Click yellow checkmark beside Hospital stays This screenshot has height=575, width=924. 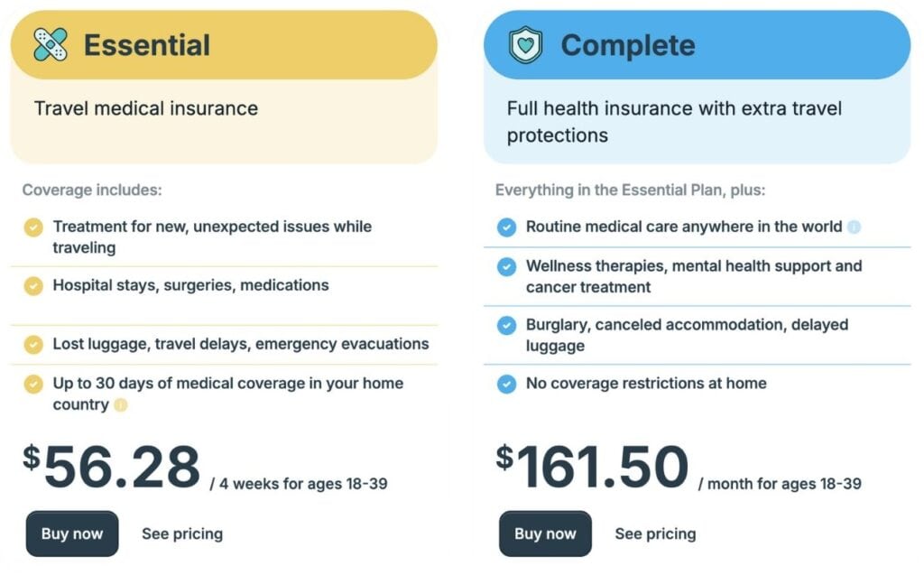[33, 285]
